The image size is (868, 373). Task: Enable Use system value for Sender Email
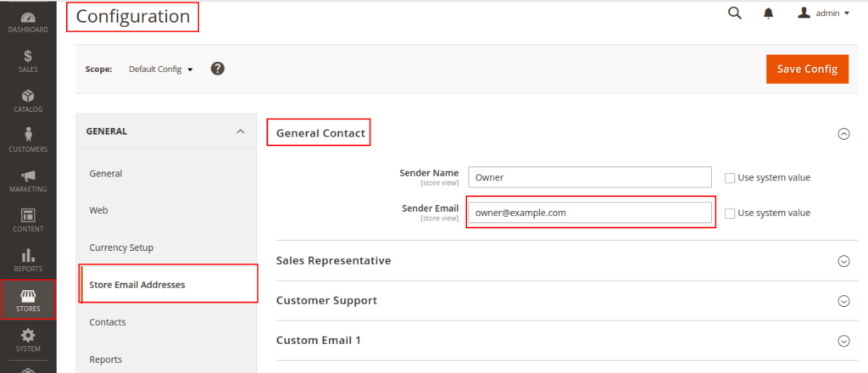(730, 213)
